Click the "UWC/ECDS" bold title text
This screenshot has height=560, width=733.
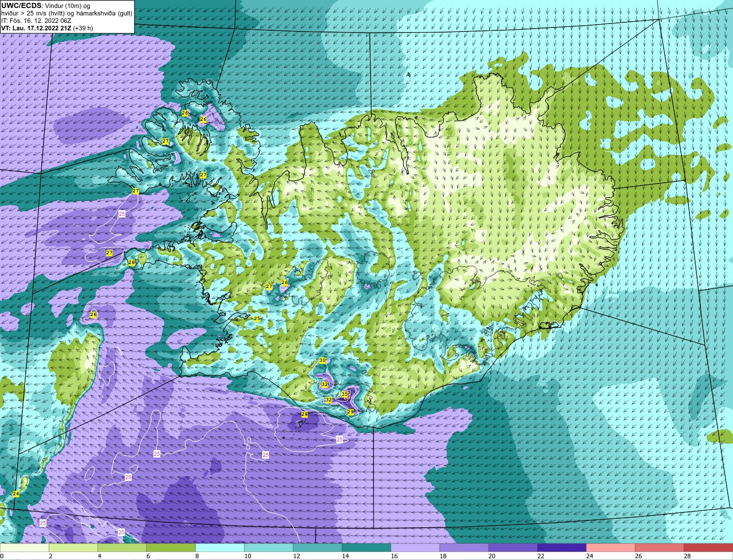tap(21, 6)
